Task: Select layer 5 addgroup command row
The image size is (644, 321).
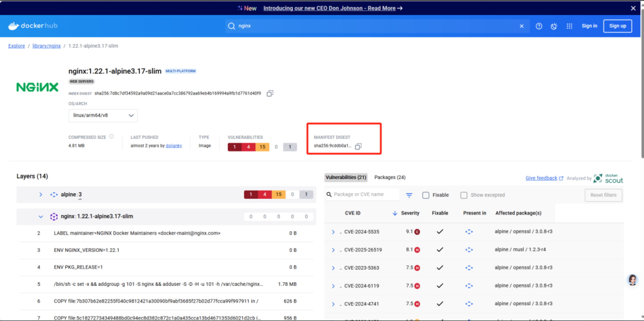Action: tap(166, 284)
